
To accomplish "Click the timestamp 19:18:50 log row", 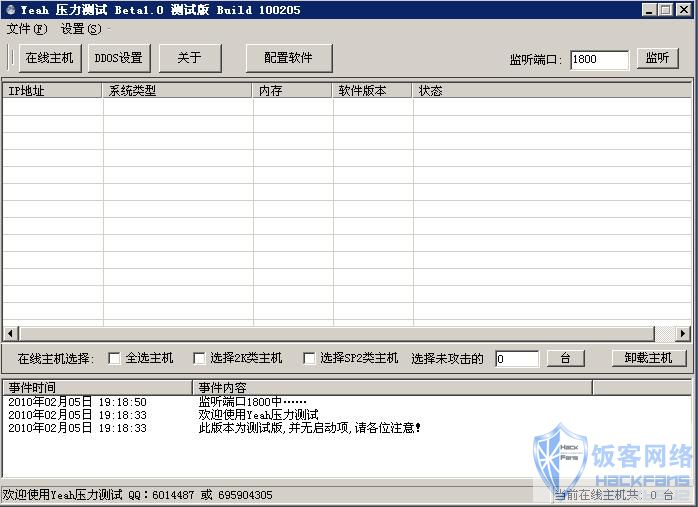I will click(x=77, y=402).
